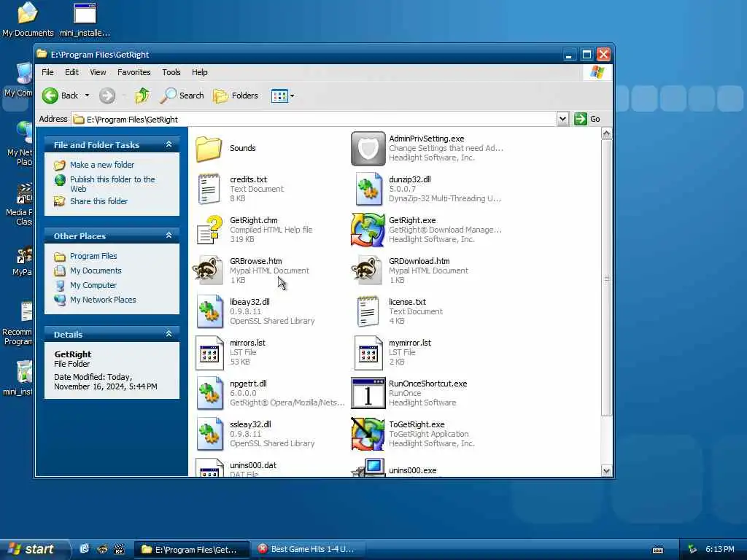Screen dimensions: 747x560
Task: Select the GetRight.exe application icon
Action: 368,230
